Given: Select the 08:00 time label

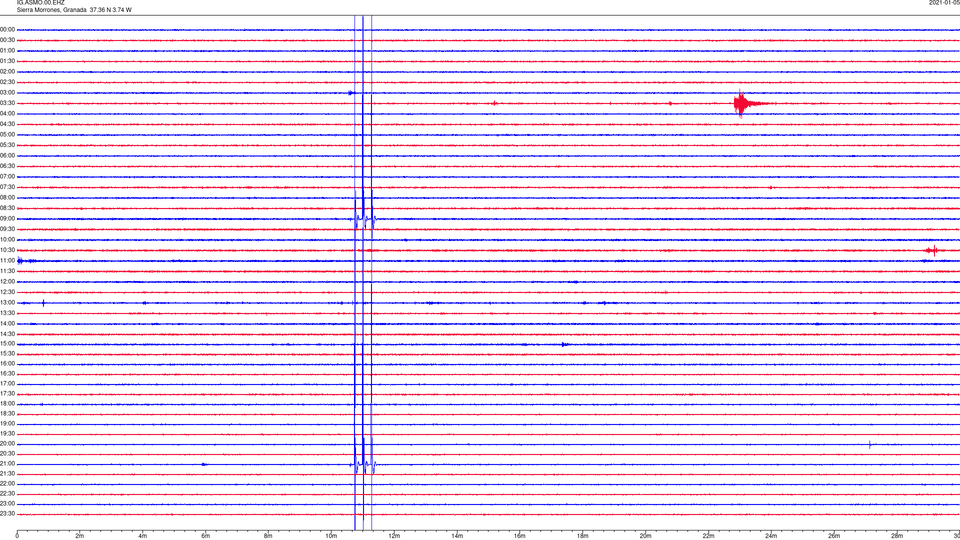Looking at the screenshot, I should pos(7,197).
